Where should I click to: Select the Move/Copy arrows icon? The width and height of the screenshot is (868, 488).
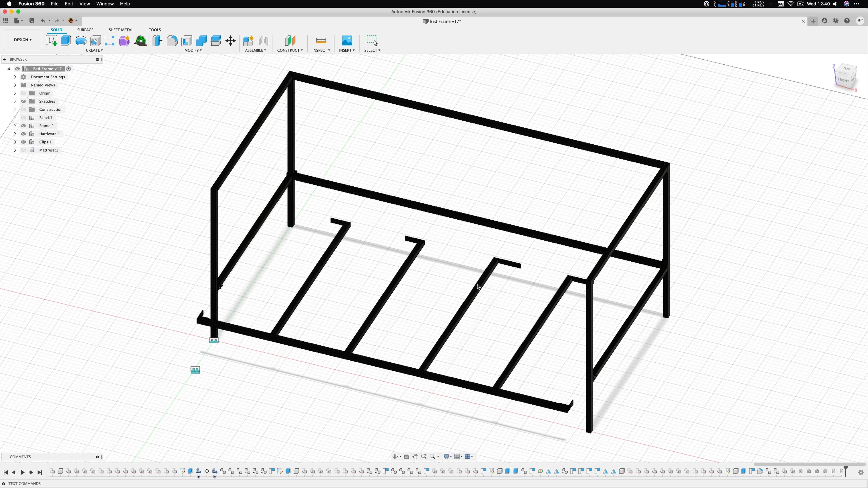click(231, 41)
